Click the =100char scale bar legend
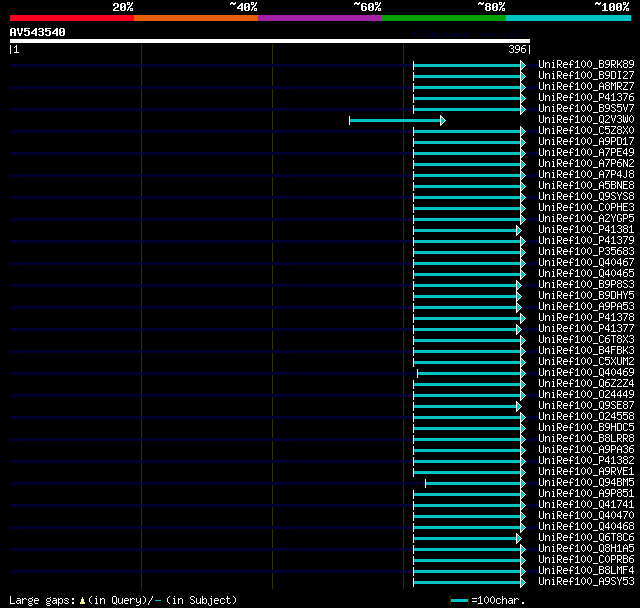Image resolution: width=640 pixels, height=608 pixels. point(488,600)
